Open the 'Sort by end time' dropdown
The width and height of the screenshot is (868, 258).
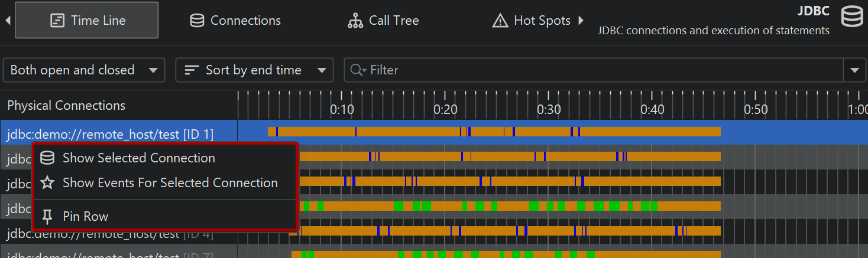click(x=254, y=70)
